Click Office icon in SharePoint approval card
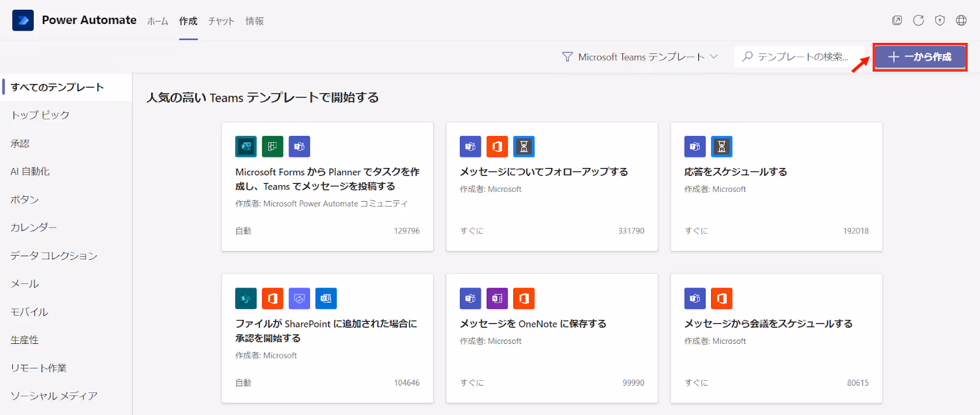Image resolution: width=980 pixels, height=415 pixels. click(x=273, y=299)
